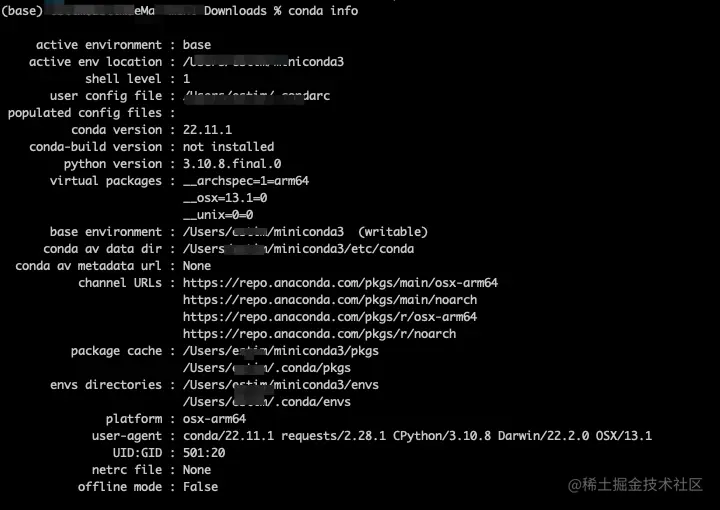Open the pkgs/main/osx-arm64 channel URL

[340, 283]
